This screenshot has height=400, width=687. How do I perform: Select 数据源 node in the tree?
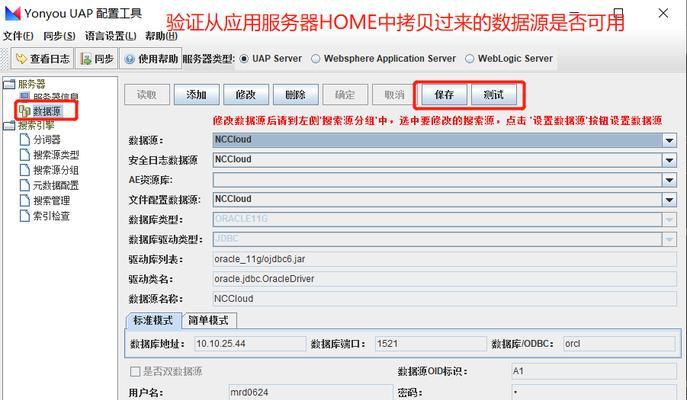coord(47,111)
